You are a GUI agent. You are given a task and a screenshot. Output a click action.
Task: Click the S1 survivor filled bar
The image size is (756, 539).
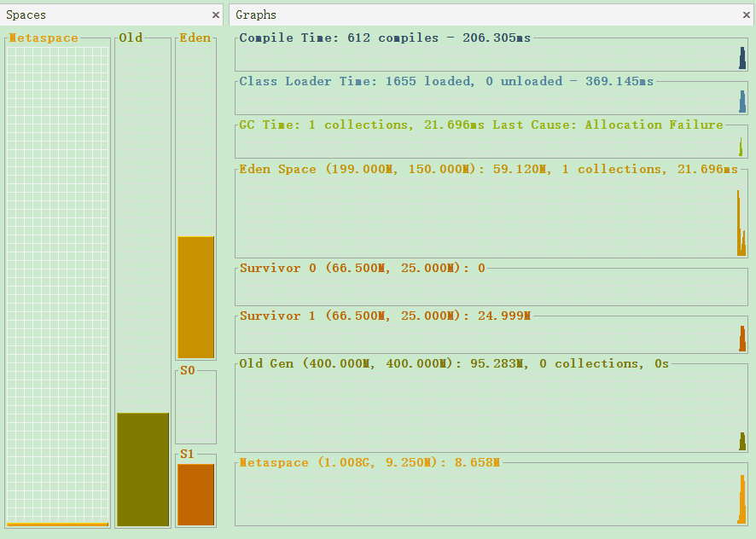click(195, 495)
